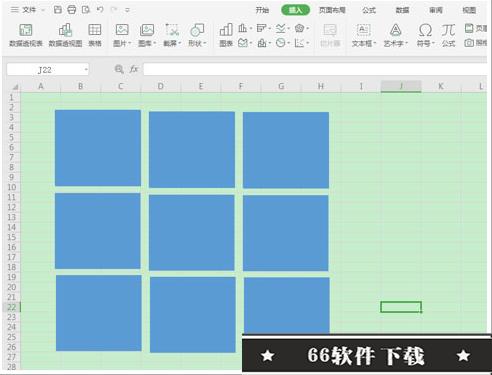
Task: Insert a line chart from ribbon
Action: tap(282, 28)
